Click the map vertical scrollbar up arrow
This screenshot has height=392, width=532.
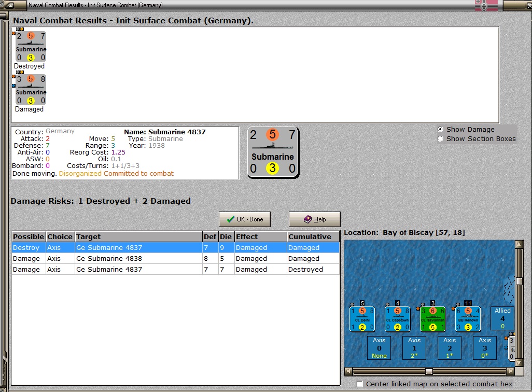[x=519, y=244]
